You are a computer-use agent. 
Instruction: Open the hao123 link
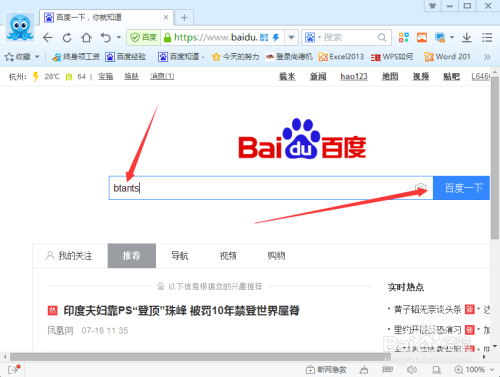[354, 76]
